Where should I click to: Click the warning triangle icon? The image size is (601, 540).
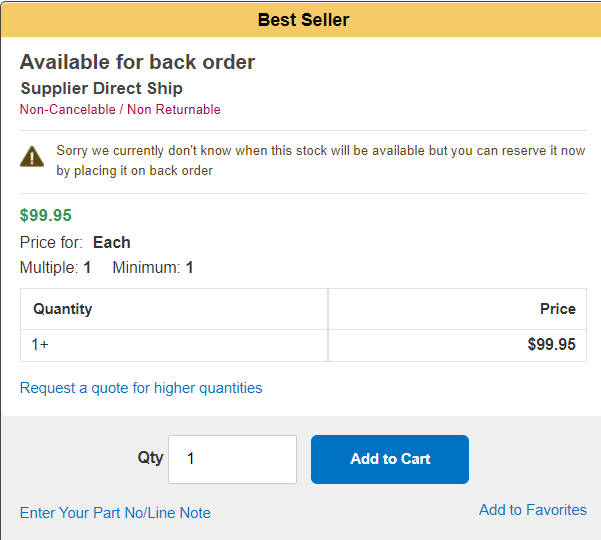click(x=33, y=156)
